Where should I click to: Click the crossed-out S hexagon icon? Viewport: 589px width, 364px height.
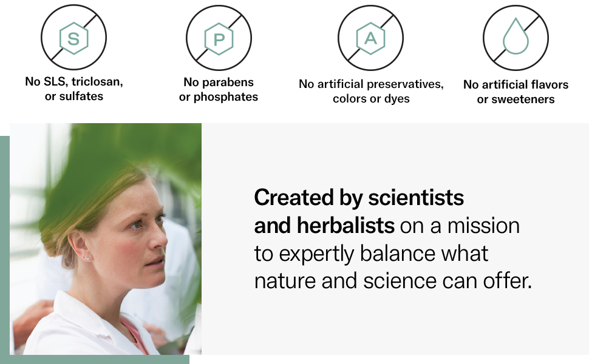tap(73, 38)
